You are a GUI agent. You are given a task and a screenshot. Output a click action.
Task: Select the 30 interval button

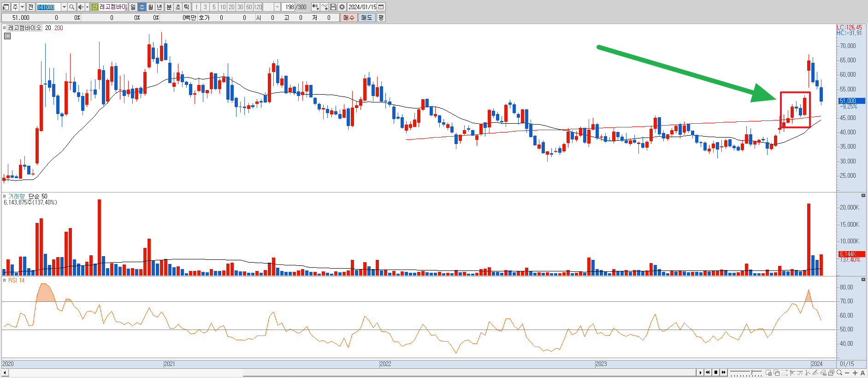click(x=240, y=7)
